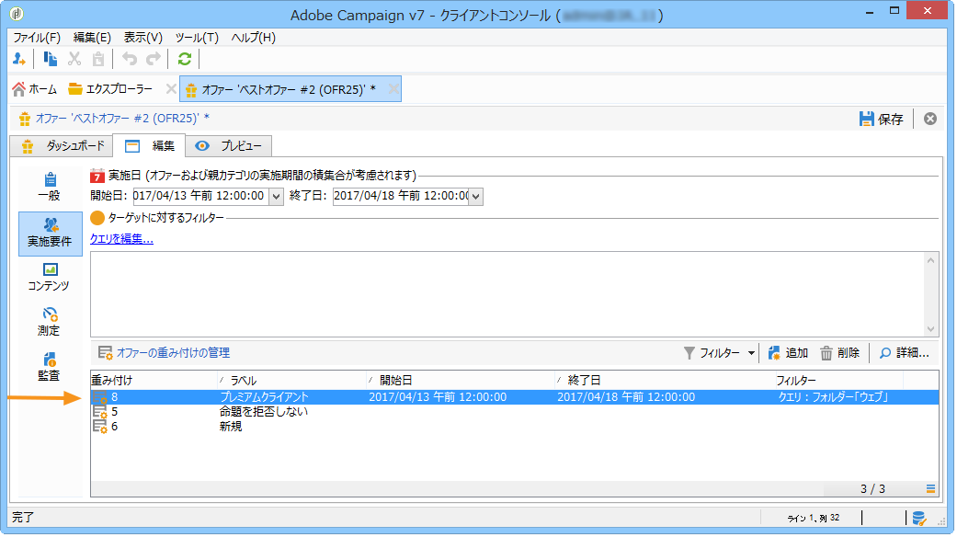This screenshot has width=980, height=560.
Task: Open ヘルプ(H) menu
Action: 253,38
